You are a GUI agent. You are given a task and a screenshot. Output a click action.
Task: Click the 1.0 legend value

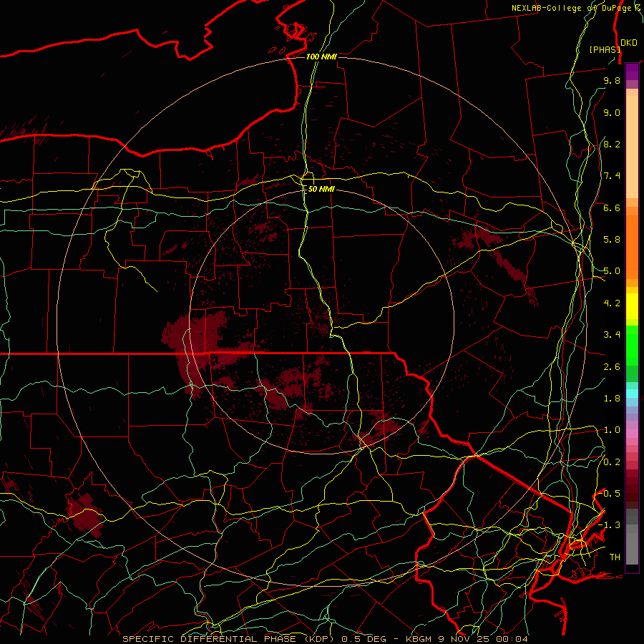tap(612, 430)
